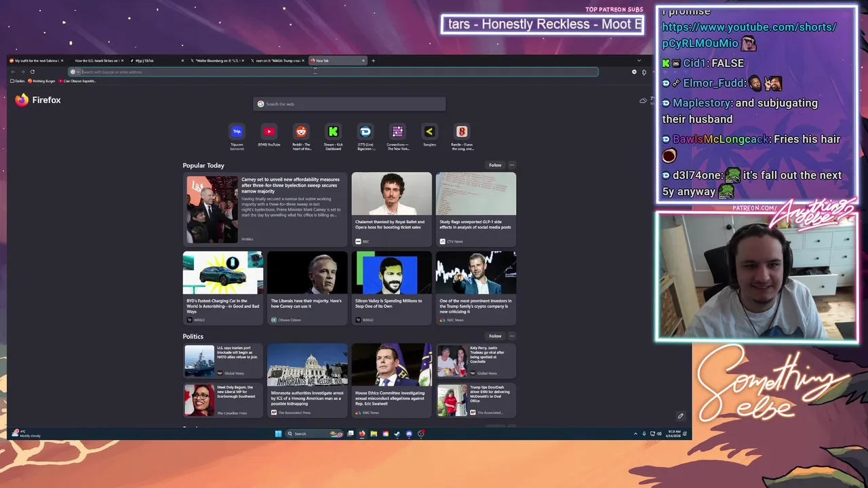The image size is (868, 488).
Task: Close the New Tab tab
Action: click(x=363, y=60)
